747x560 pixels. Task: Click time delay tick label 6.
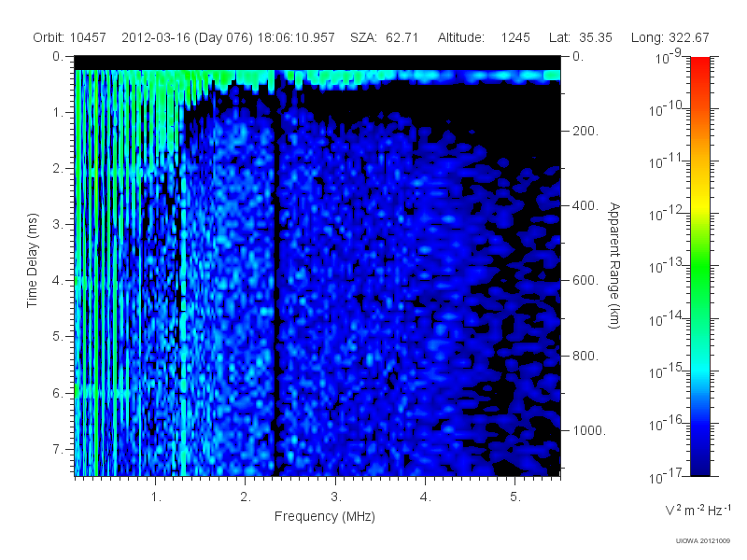coord(58,393)
